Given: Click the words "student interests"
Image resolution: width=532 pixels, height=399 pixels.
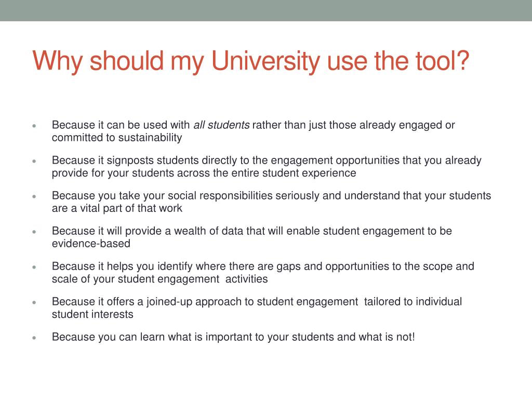Looking at the screenshot, I should pyautogui.click(x=92, y=314).
